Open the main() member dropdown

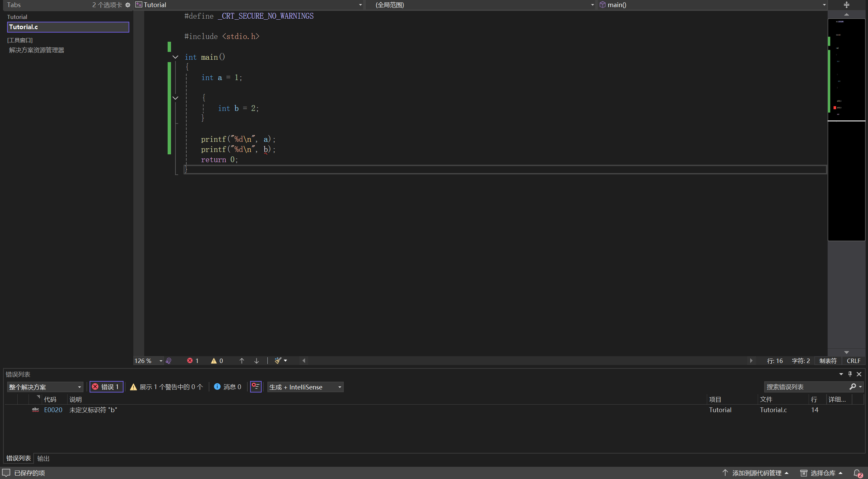click(712, 5)
